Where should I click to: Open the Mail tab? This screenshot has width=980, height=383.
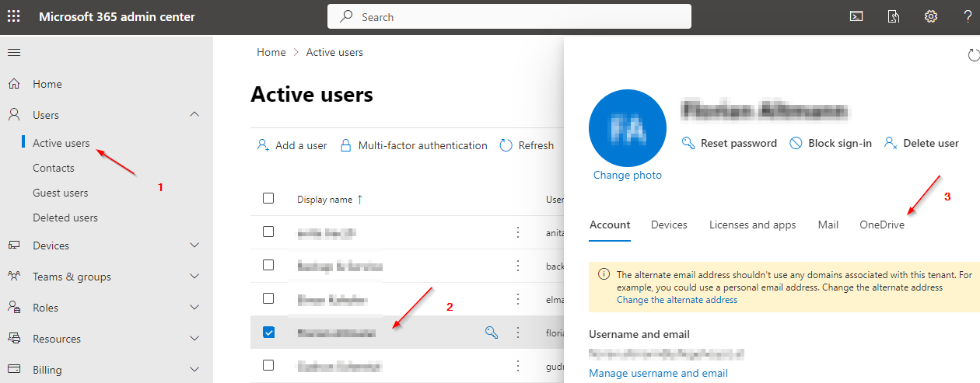[828, 225]
